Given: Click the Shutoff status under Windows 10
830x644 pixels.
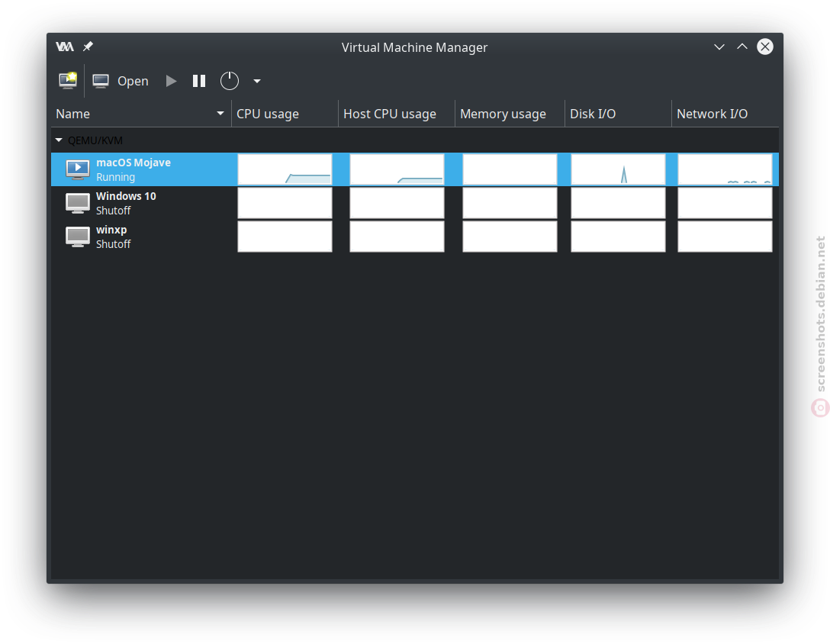Looking at the screenshot, I should (113, 211).
